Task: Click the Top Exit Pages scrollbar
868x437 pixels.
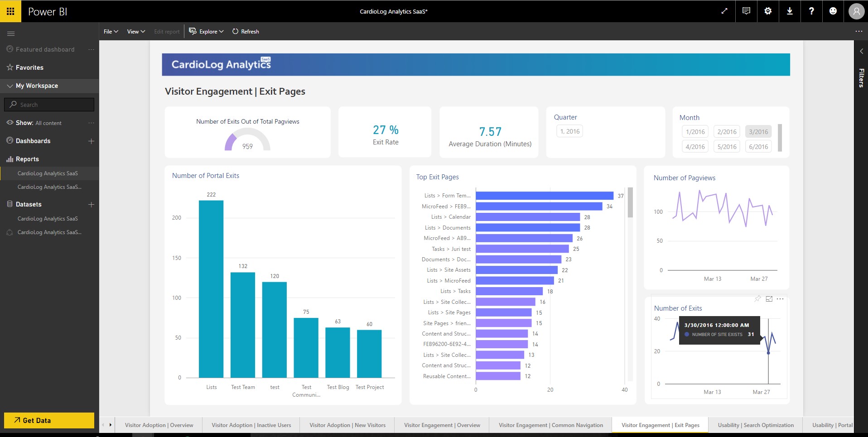Action: [x=630, y=202]
